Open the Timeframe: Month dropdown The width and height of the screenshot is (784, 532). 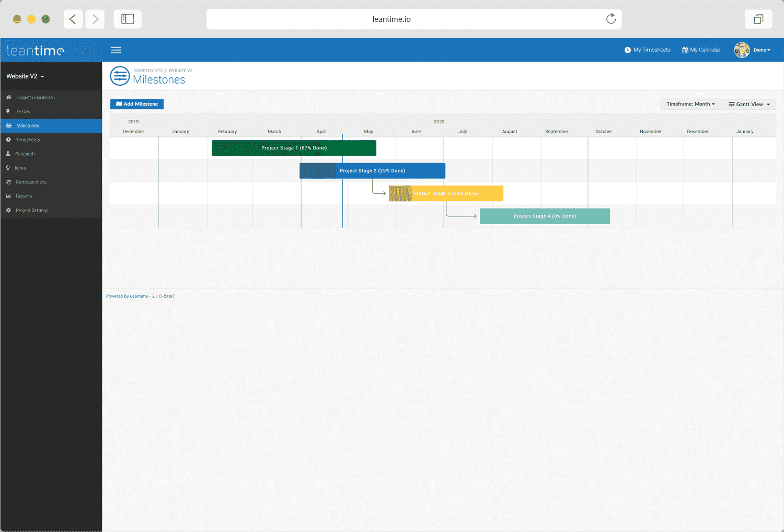[x=690, y=104]
